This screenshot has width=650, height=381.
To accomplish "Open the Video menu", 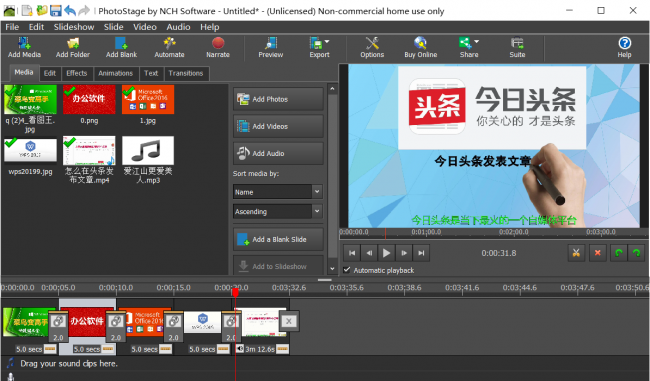I will click(145, 27).
